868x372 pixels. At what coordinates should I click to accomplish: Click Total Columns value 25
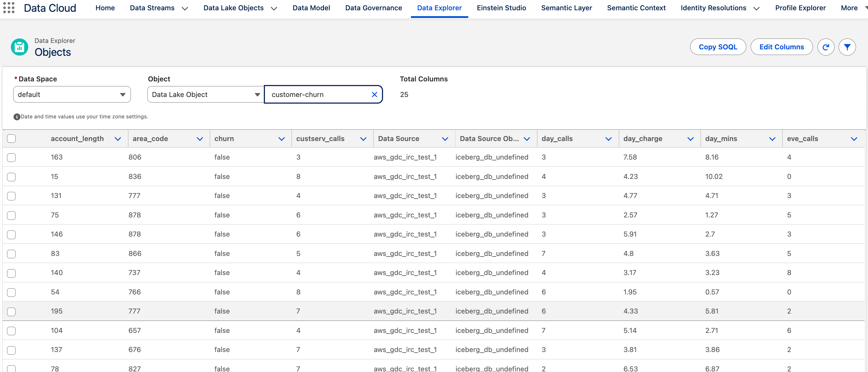(404, 95)
